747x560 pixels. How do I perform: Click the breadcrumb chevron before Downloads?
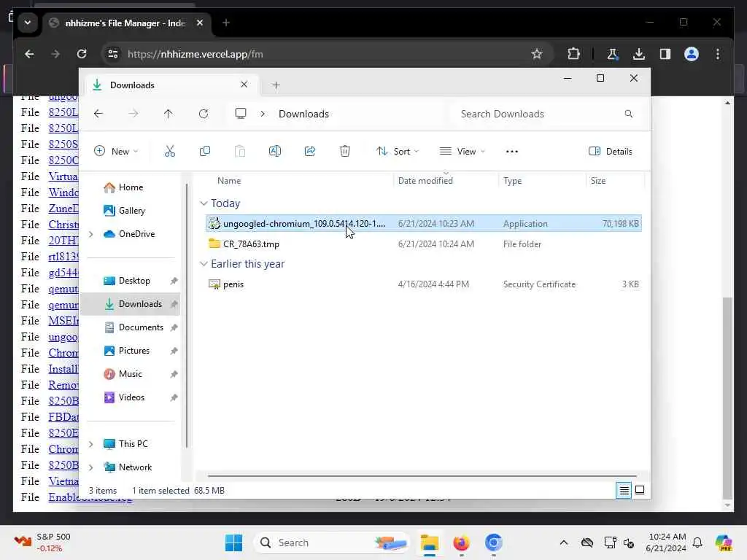(x=263, y=114)
